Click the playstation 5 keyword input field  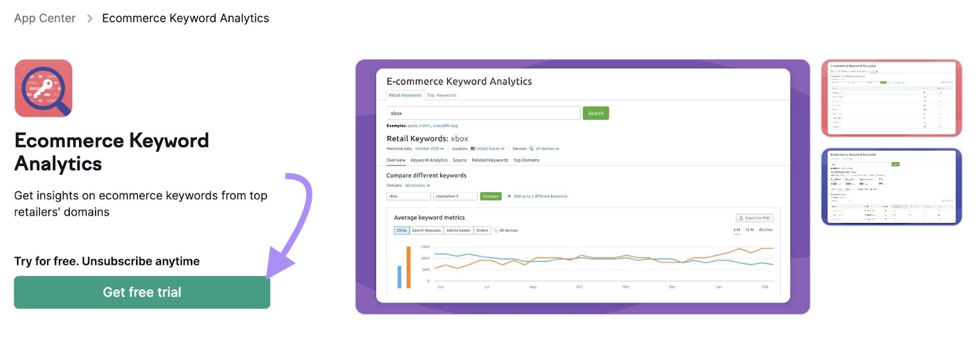point(455,196)
